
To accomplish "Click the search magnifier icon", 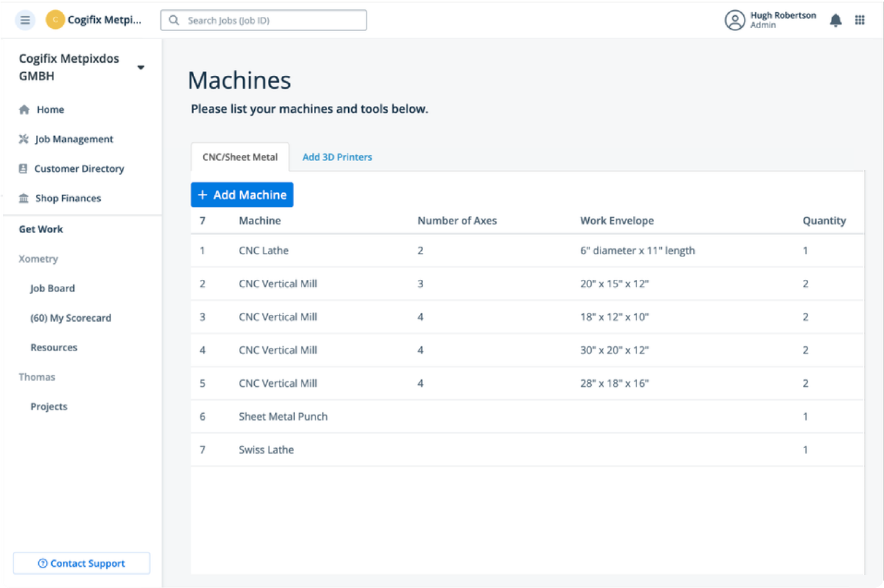I will 174,20.
